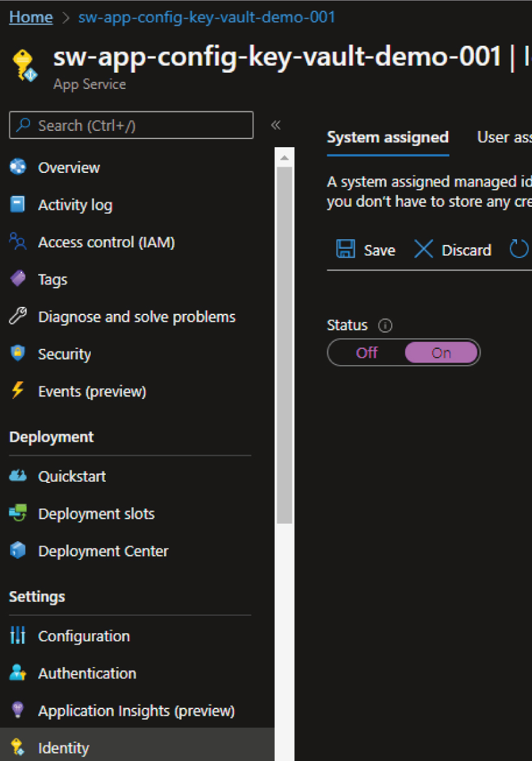Switch Status toggle to Off
The width and height of the screenshot is (532, 761).
(x=367, y=353)
